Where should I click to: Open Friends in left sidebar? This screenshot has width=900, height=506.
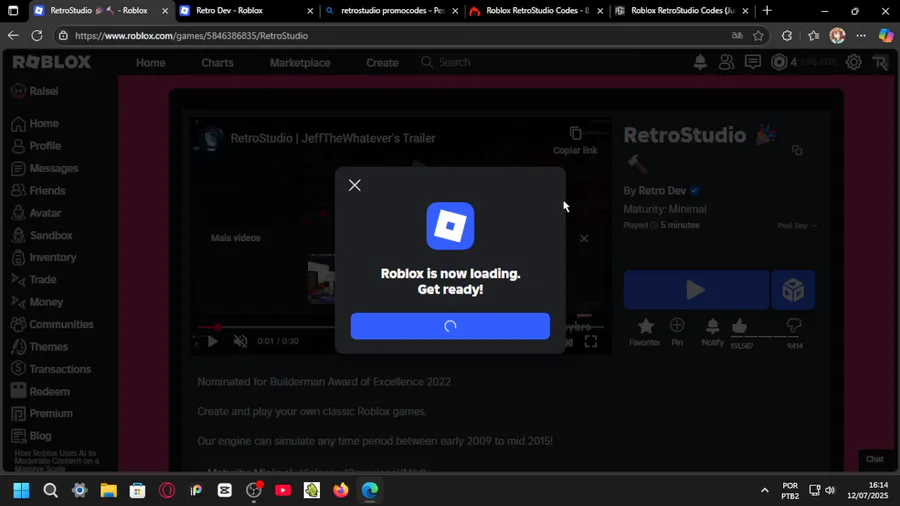tap(38, 190)
